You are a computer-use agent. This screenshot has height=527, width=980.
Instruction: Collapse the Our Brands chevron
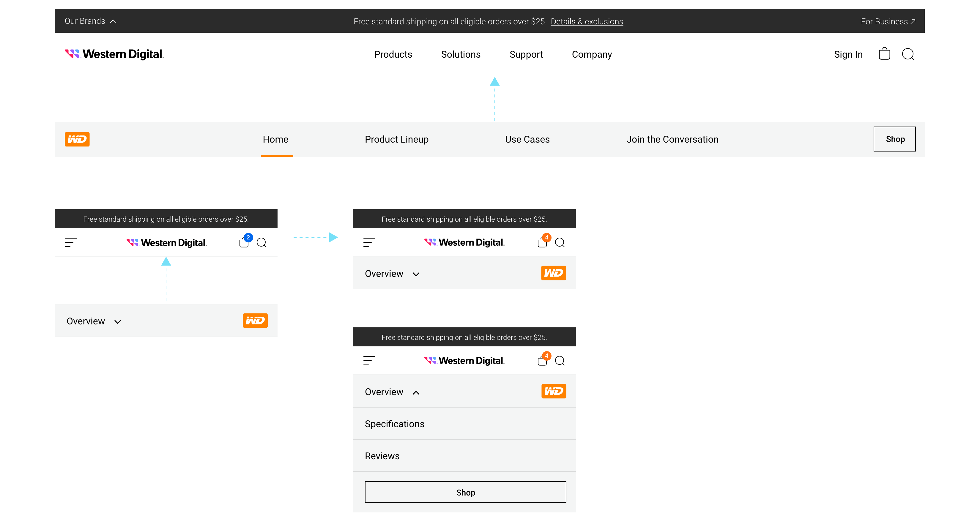pos(113,21)
